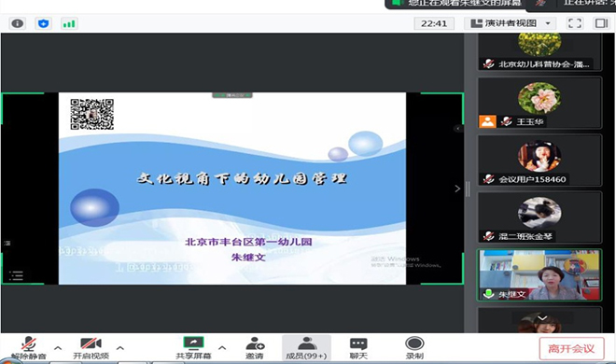Turn on the camera via 开启视频
Image resolution: width=616 pixels, height=364 pixels.
(91, 348)
